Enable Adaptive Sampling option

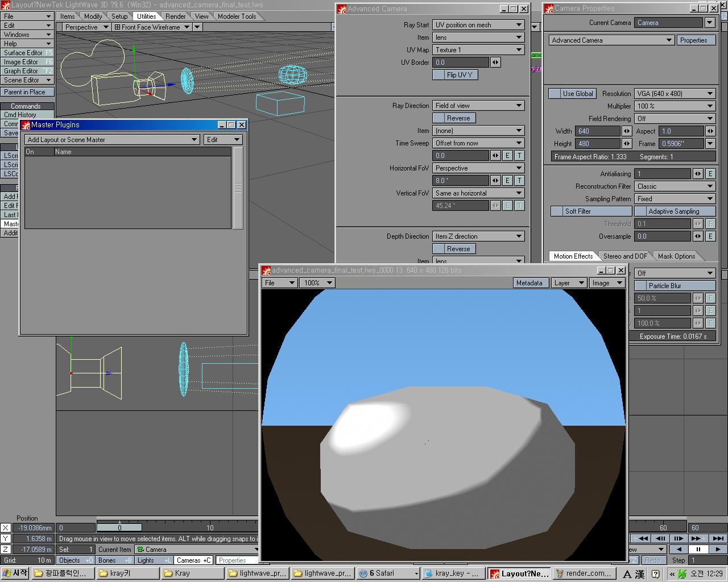[x=640, y=211]
